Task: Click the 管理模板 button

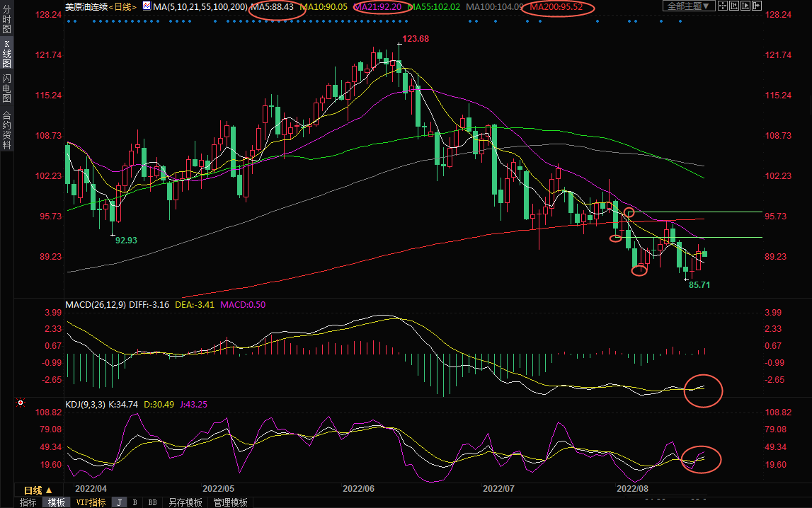Action: (x=230, y=502)
